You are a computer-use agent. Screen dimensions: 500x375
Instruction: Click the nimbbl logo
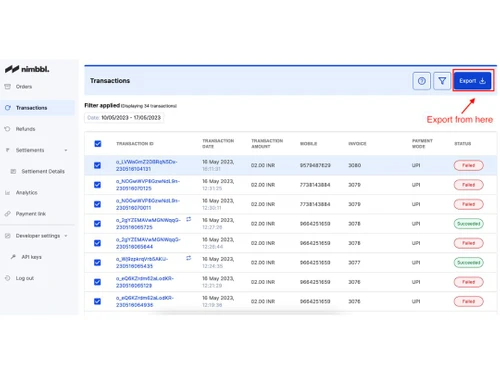(x=27, y=69)
